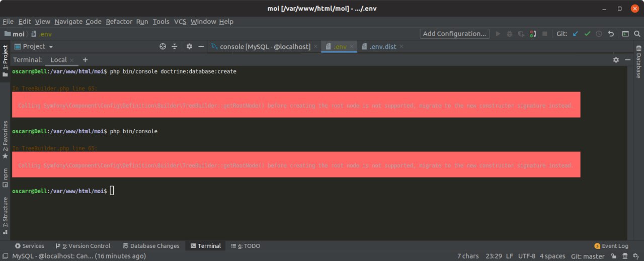
Task: Click the rightmost status bar sync icon
Action: [x=636, y=256]
